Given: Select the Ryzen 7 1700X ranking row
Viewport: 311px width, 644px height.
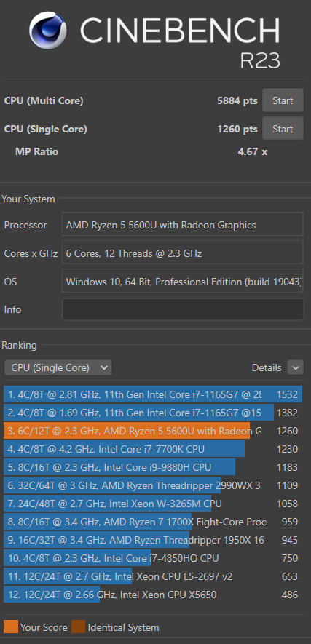Looking at the screenshot, I should pos(153,522).
